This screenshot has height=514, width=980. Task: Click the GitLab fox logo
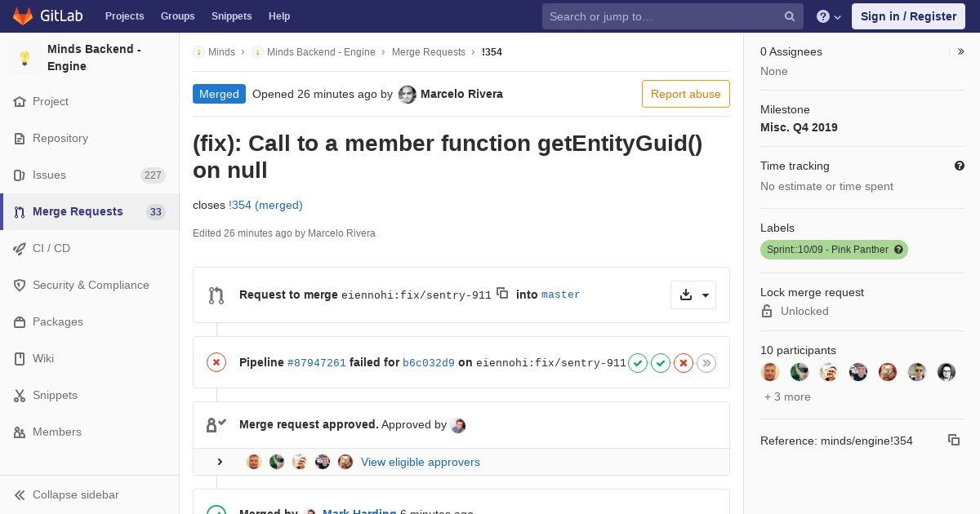click(x=23, y=16)
